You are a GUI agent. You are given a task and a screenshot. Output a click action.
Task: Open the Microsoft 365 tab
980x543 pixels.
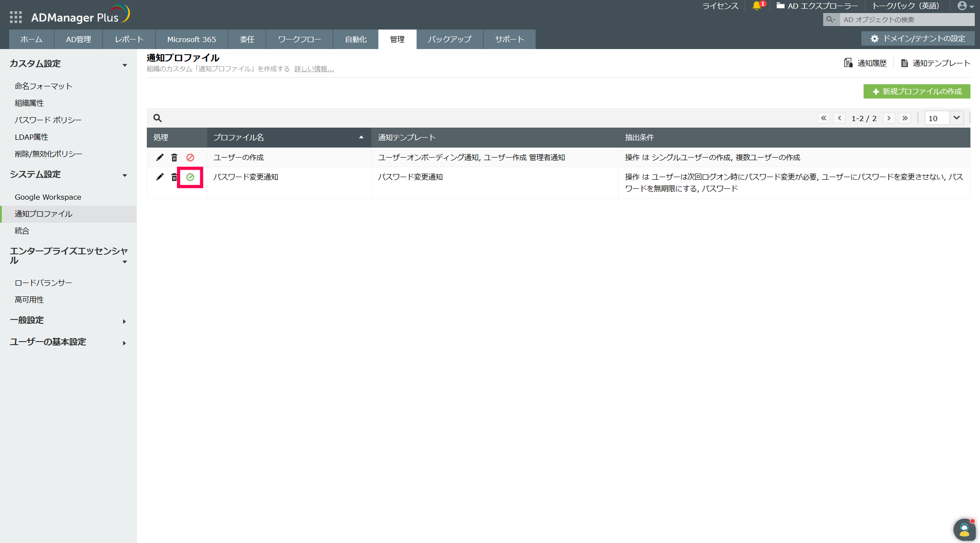[x=192, y=39]
